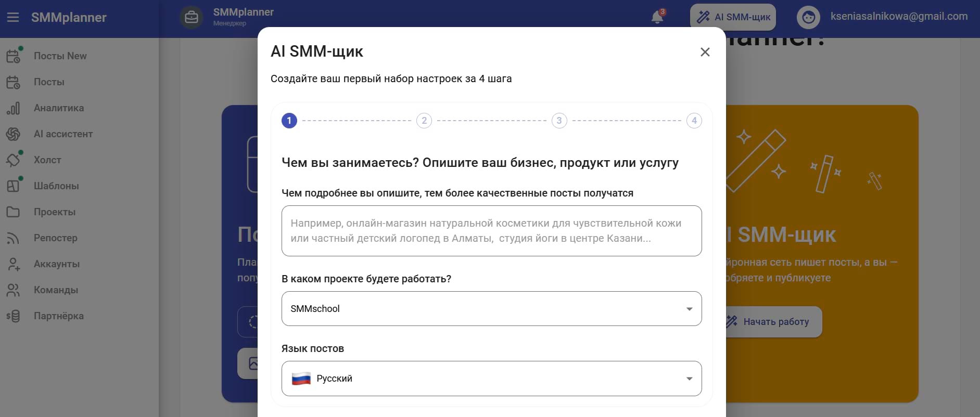Image resolution: width=980 pixels, height=417 pixels.
Task: Click the Партнёрка coins icon
Action: click(14, 316)
